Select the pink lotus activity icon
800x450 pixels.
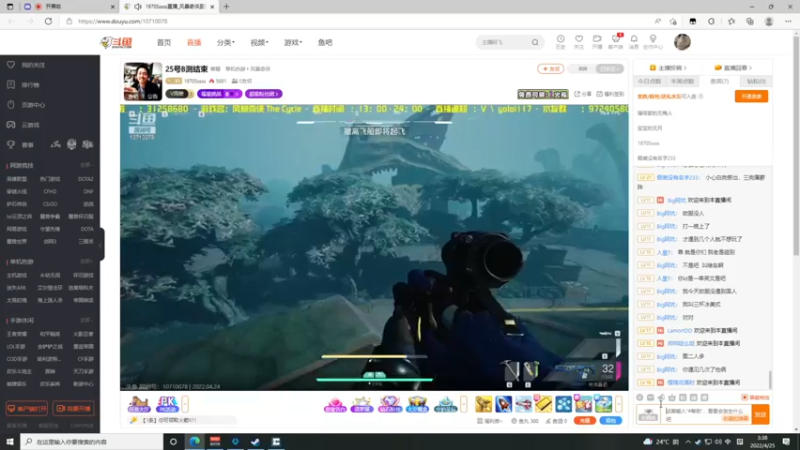tap(335, 404)
